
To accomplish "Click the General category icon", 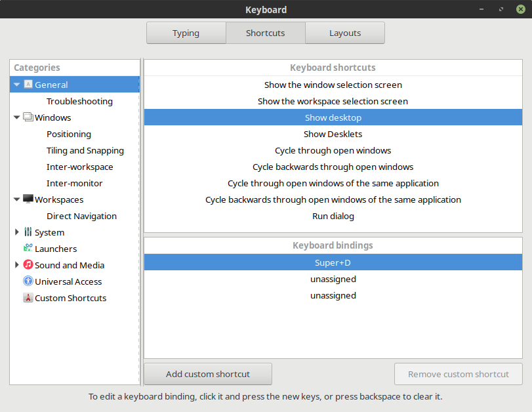I will click(x=27, y=84).
